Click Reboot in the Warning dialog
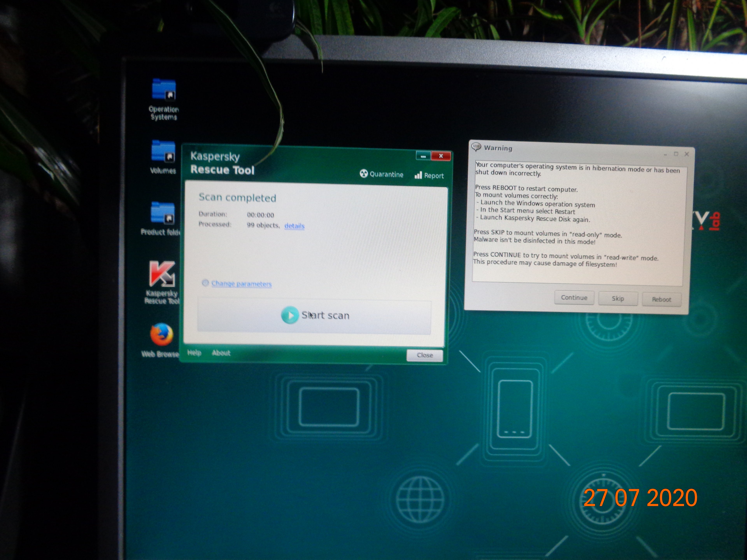Viewport: 747px width, 560px height. (x=662, y=299)
